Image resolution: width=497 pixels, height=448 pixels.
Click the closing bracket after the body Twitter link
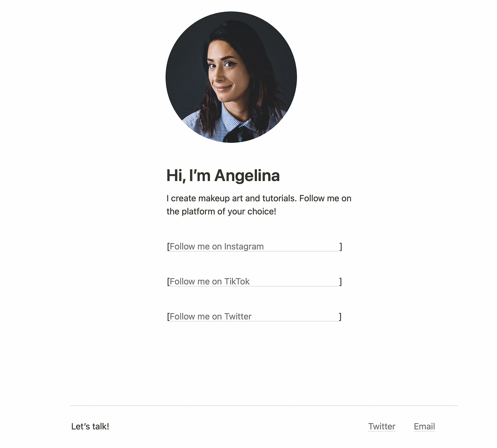[x=340, y=317]
